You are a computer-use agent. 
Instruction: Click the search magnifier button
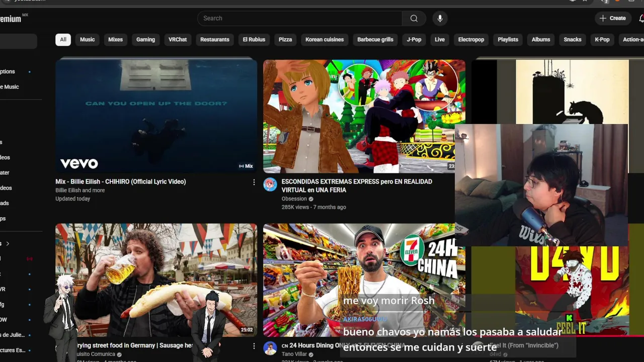(x=414, y=18)
